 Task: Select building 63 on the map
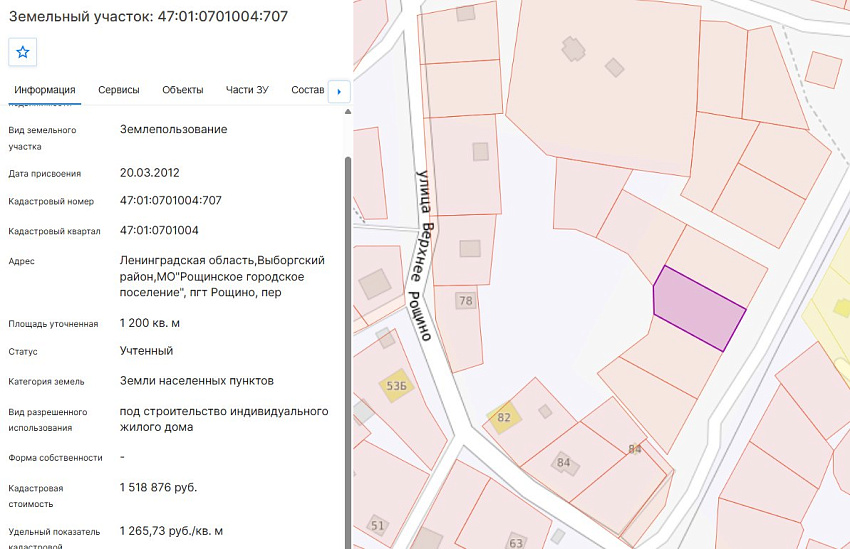click(x=516, y=542)
